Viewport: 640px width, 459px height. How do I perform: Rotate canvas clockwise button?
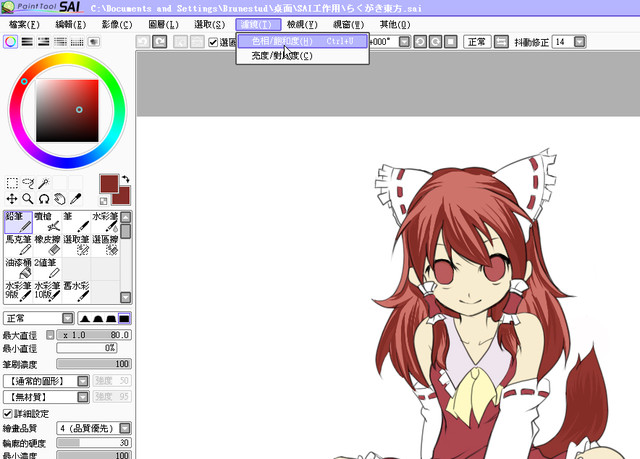435,42
